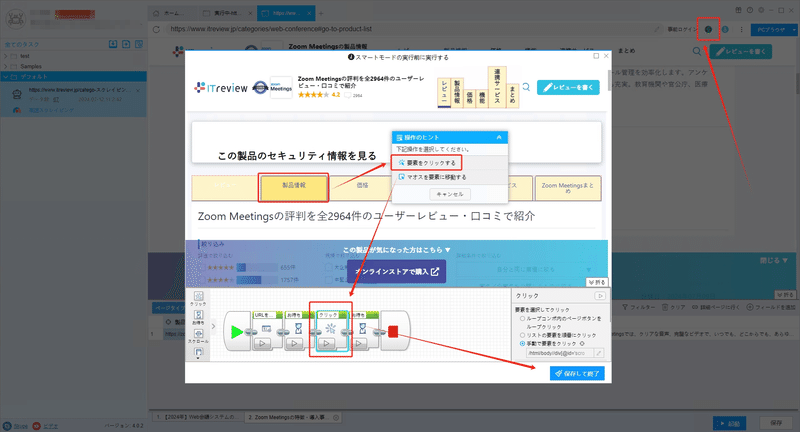Select the URL step block in the workflow
Screen dimensions: 800x432
click(x=266, y=331)
